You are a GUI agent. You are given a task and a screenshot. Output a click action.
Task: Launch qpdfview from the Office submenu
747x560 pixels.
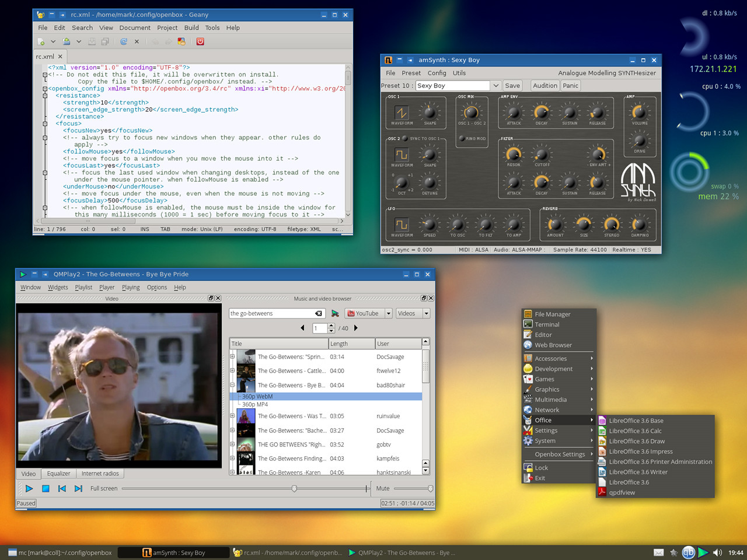point(622,492)
